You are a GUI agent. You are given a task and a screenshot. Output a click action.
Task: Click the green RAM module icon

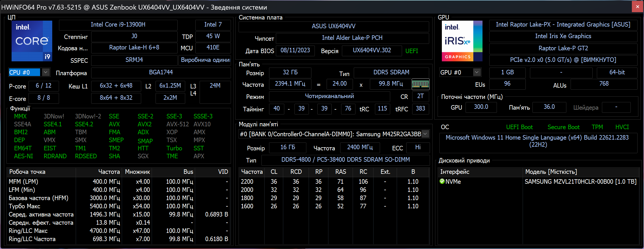tap(420, 84)
